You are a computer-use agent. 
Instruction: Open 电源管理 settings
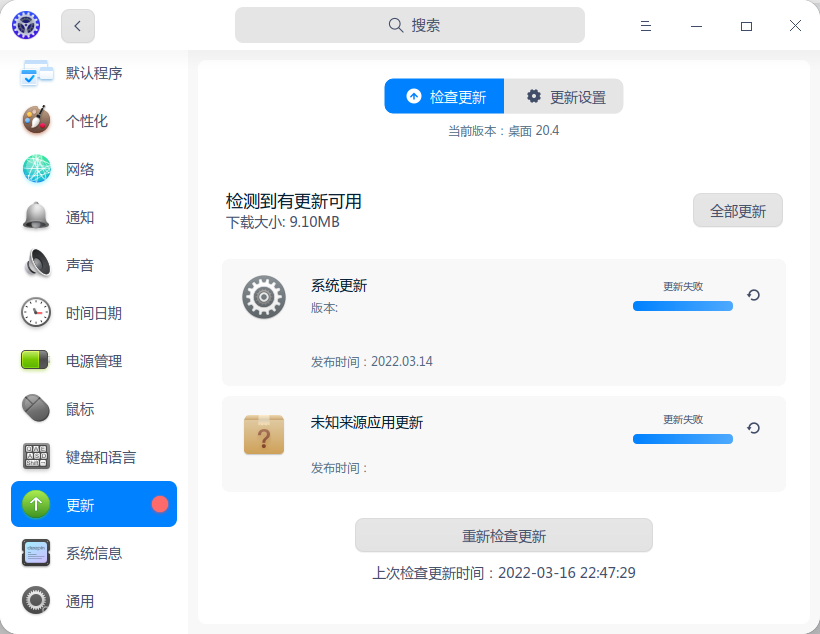click(94, 361)
